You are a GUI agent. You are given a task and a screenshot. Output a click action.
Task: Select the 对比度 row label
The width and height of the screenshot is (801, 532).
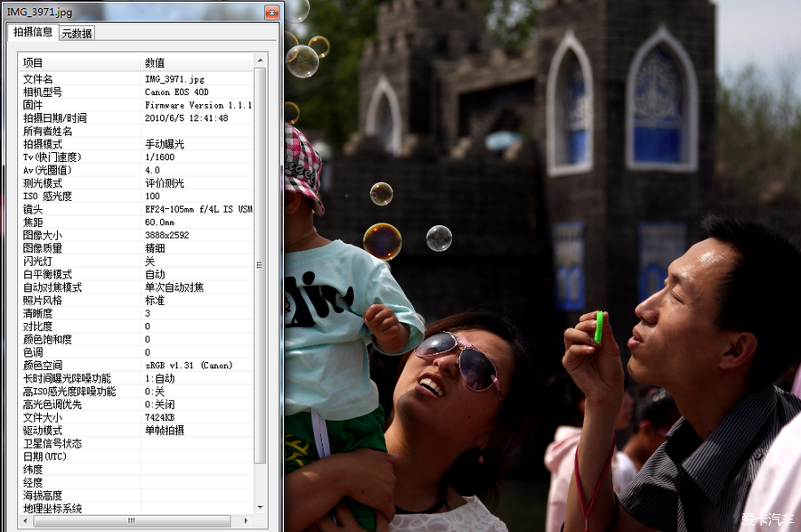[37, 326]
